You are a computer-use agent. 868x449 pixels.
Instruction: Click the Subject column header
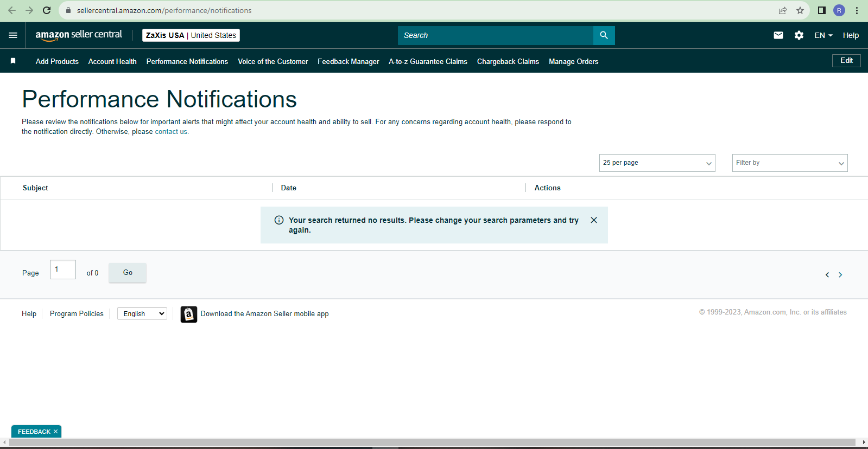coord(35,188)
